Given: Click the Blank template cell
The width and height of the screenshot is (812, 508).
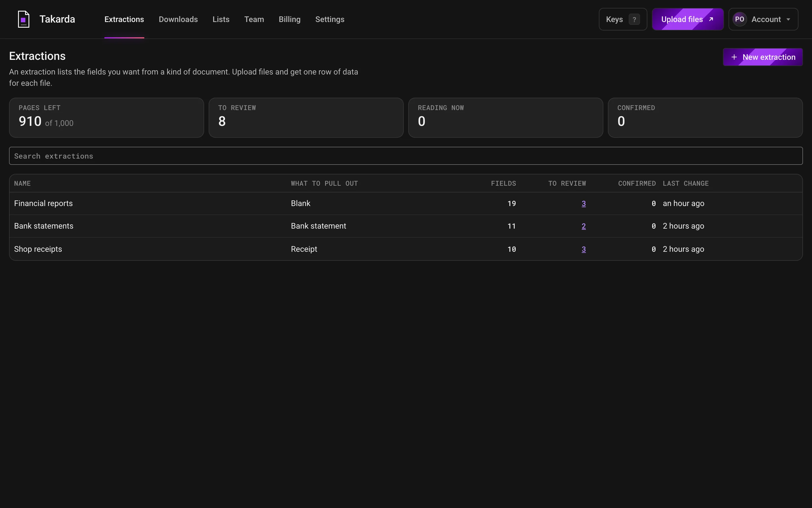Looking at the screenshot, I should pos(300,203).
